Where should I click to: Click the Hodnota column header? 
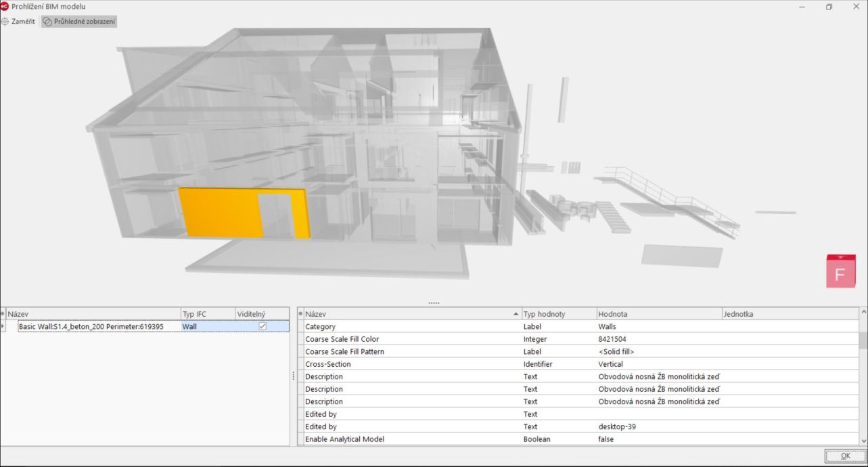click(659, 314)
